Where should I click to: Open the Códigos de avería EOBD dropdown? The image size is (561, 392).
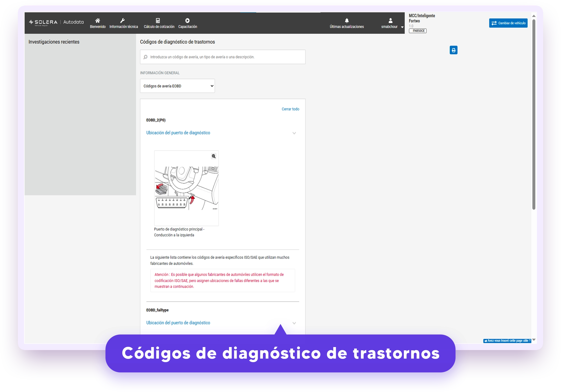(177, 86)
